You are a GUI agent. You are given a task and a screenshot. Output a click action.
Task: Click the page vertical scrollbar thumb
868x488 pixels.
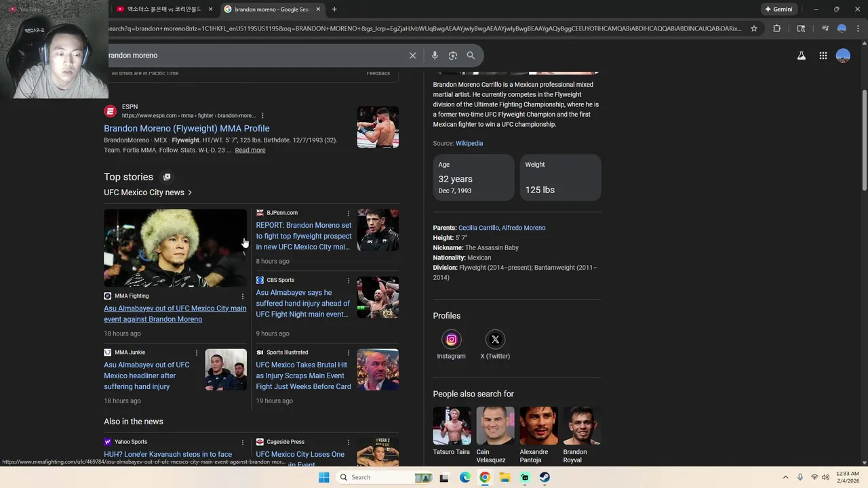(864, 140)
